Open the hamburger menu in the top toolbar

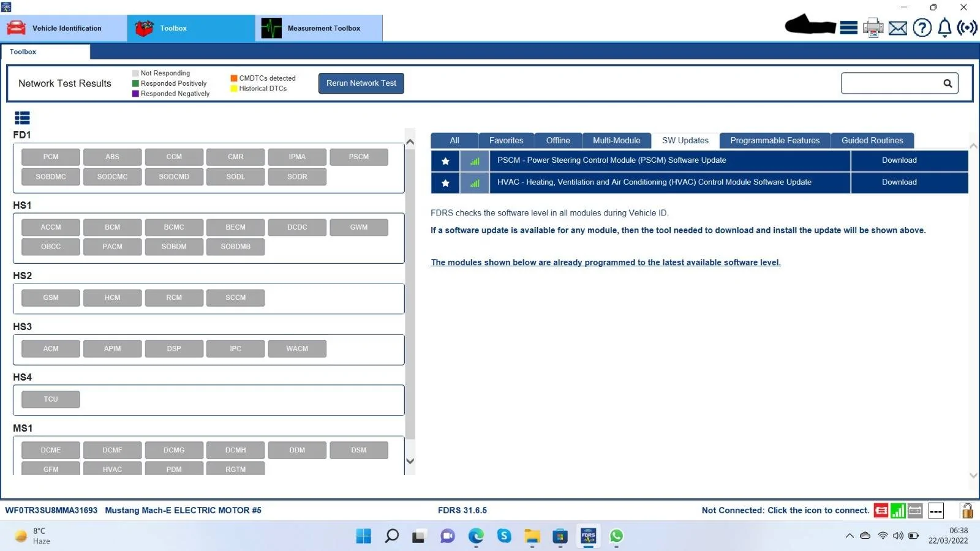point(848,28)
